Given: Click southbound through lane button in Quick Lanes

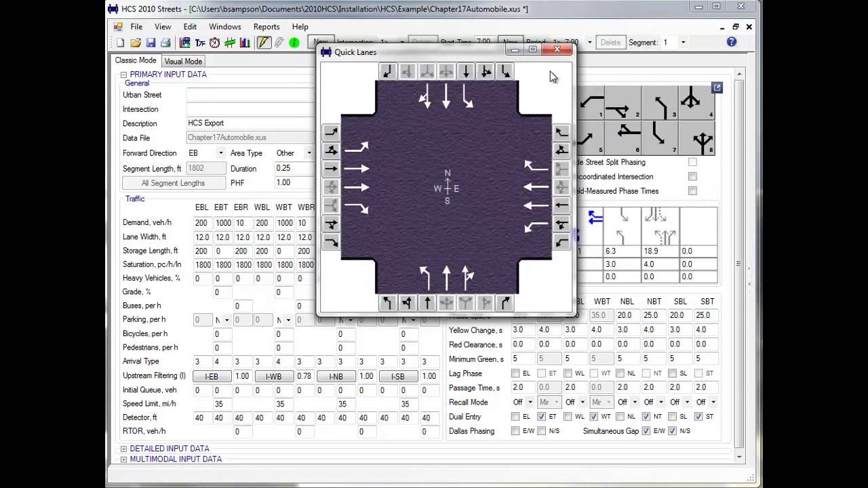Looking at the screenshot, I should click(466, 71).
